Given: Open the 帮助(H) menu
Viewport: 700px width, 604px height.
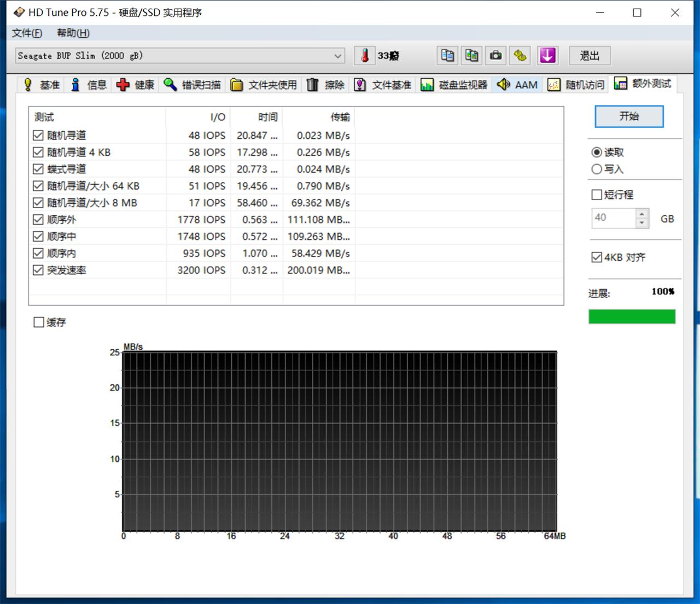Looking at the screenshot, I should (73, 33).
